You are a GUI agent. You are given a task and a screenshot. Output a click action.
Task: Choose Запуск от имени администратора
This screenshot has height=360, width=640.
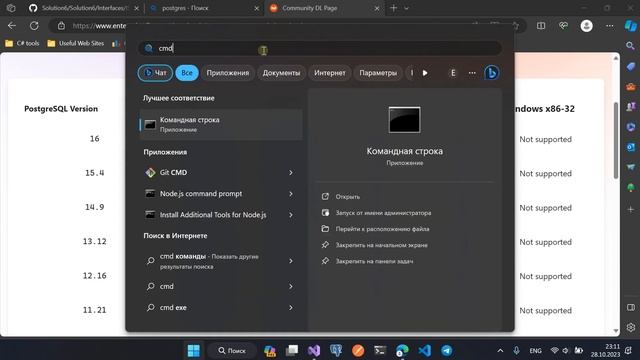376,213
